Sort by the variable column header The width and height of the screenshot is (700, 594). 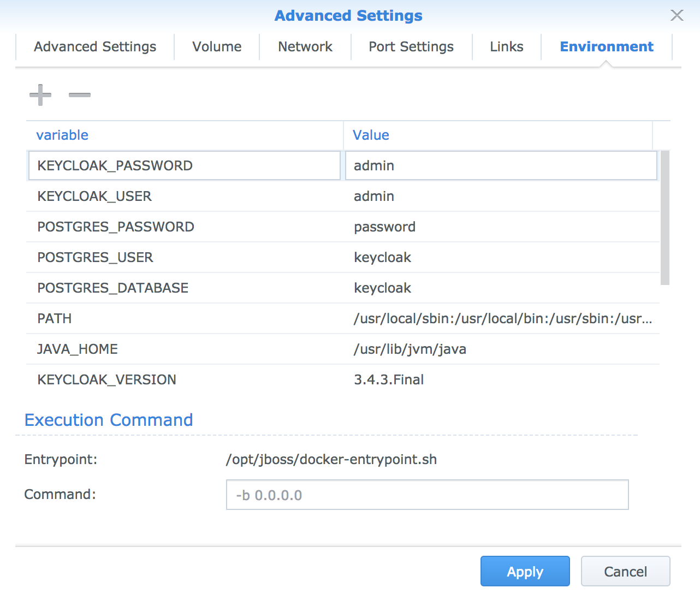tap(185, 135)
